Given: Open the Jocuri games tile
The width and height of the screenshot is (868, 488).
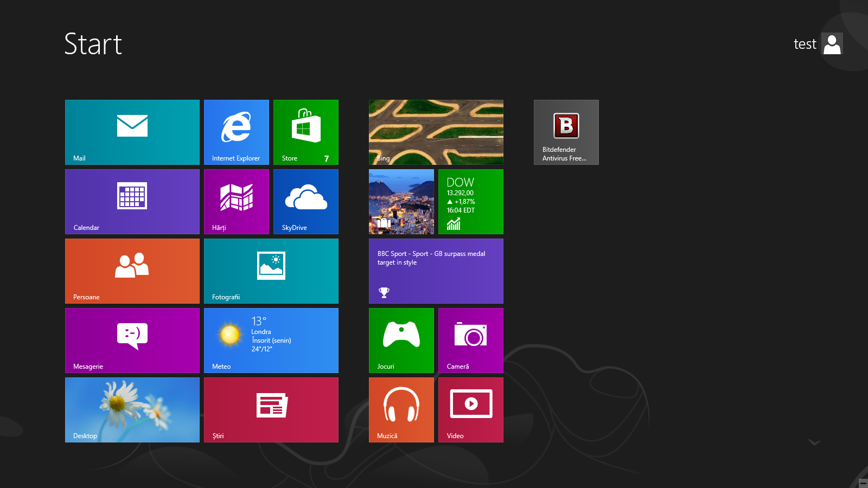Looking at the screenshot, I should [401, 341].
